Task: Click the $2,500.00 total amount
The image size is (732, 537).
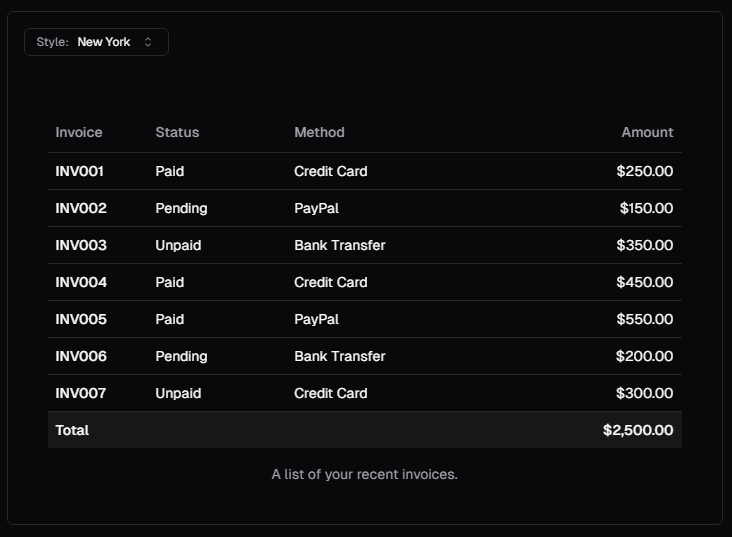Action: point(638,430)
